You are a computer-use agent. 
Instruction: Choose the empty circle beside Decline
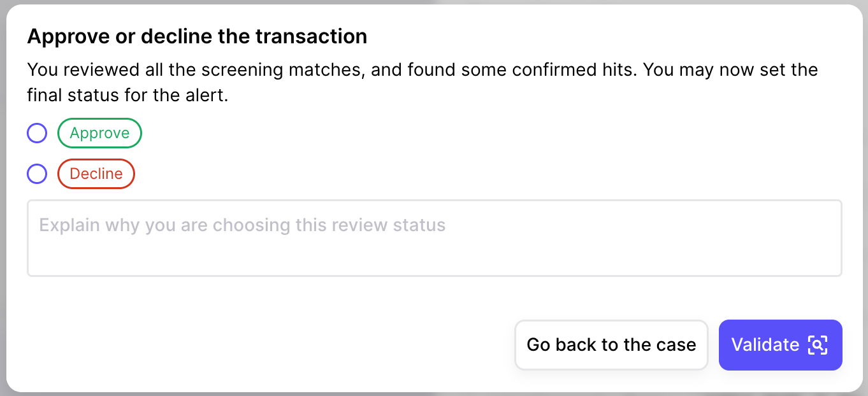point(37,174)
